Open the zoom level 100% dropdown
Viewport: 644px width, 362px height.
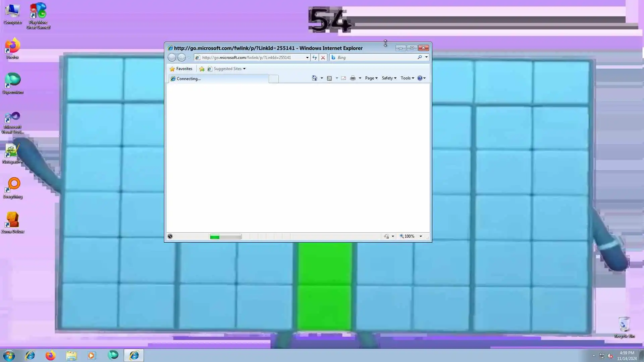[421, 236]
